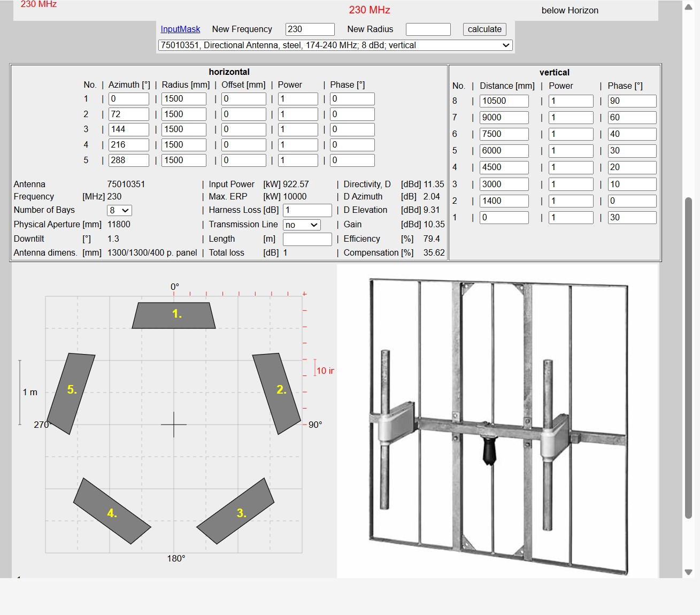Edit Power field in horizontal row 1

pyautogui.click(x=298, y=99)
